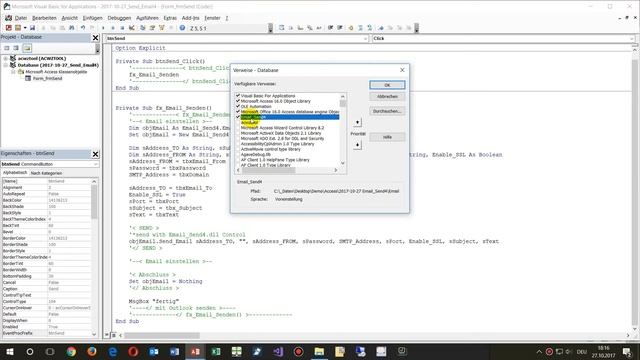Open the btnSend object dropdown
This screenshot has width=640, height=360.
(x=365, y=38)
